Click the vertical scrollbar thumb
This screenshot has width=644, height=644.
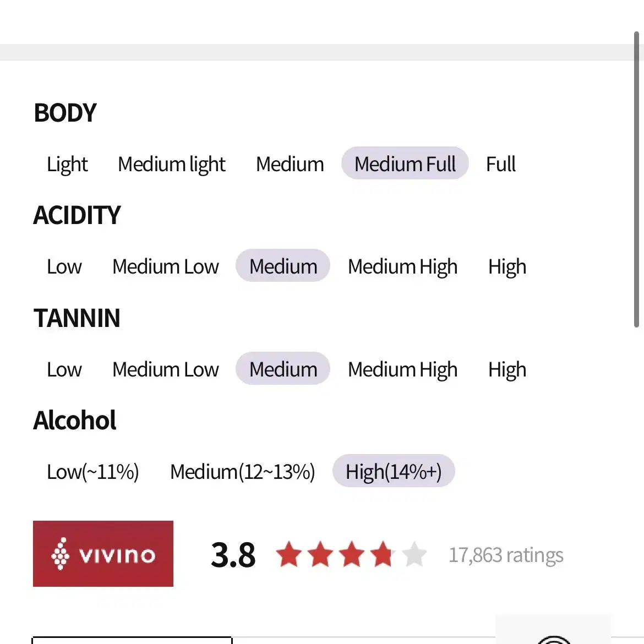click(x=636, y=179)
